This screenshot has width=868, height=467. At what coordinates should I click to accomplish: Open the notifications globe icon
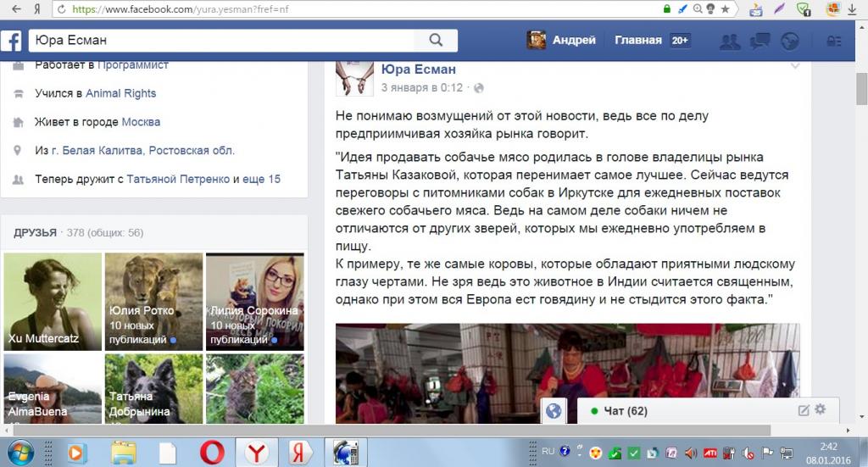[790, 41]
